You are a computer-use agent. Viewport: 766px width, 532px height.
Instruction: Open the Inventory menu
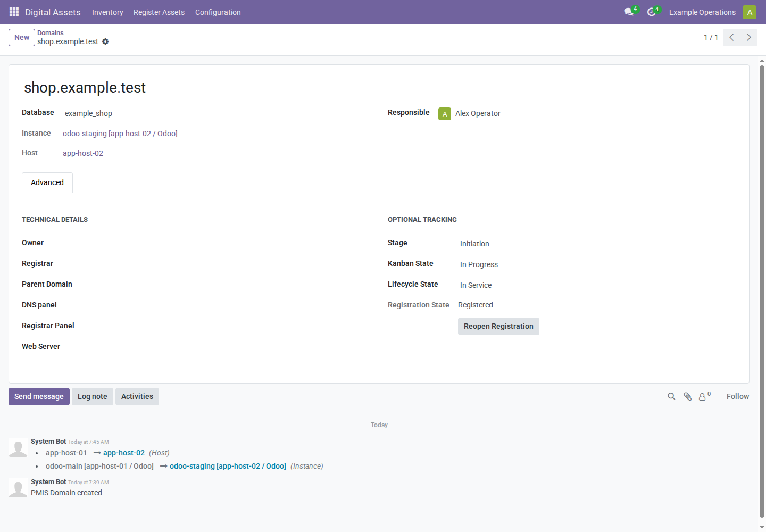(x=107, y=12)
